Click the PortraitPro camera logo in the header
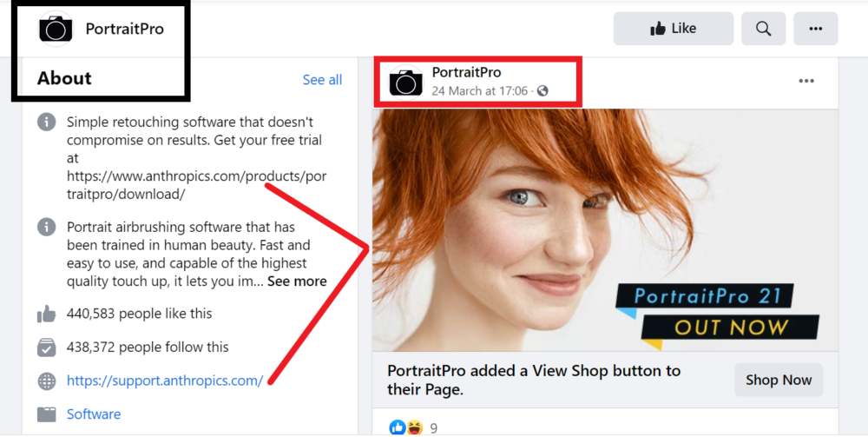The image size is (868, 437). point(56,29)
